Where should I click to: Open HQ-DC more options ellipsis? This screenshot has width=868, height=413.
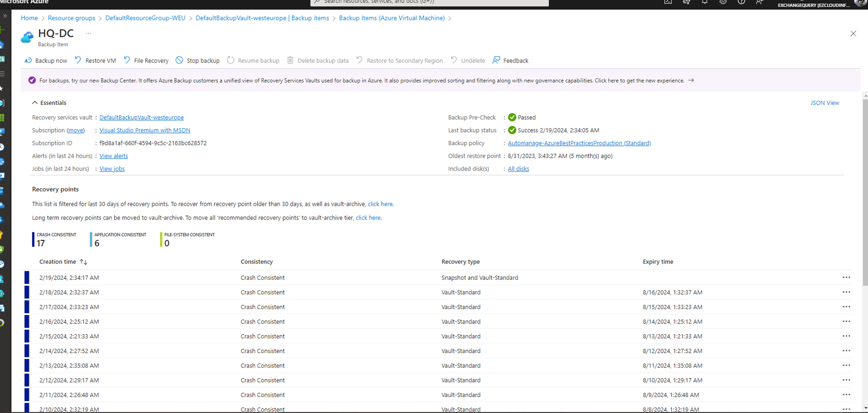88,33
